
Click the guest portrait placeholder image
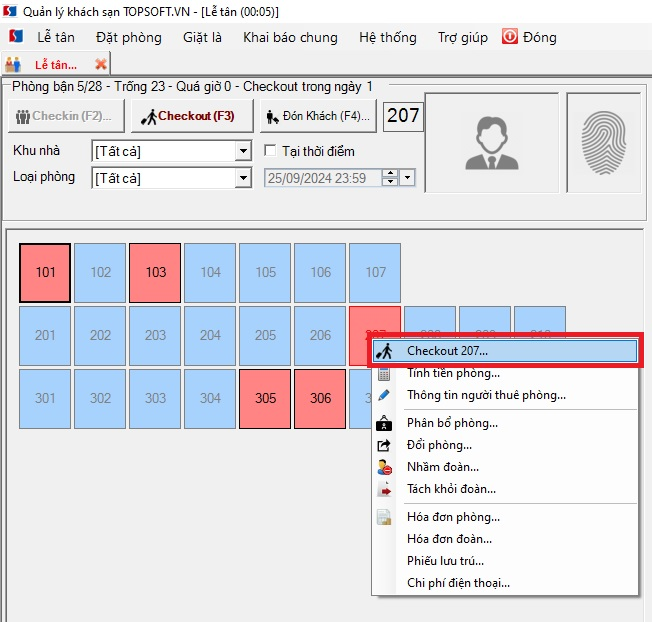click(491, 143)
